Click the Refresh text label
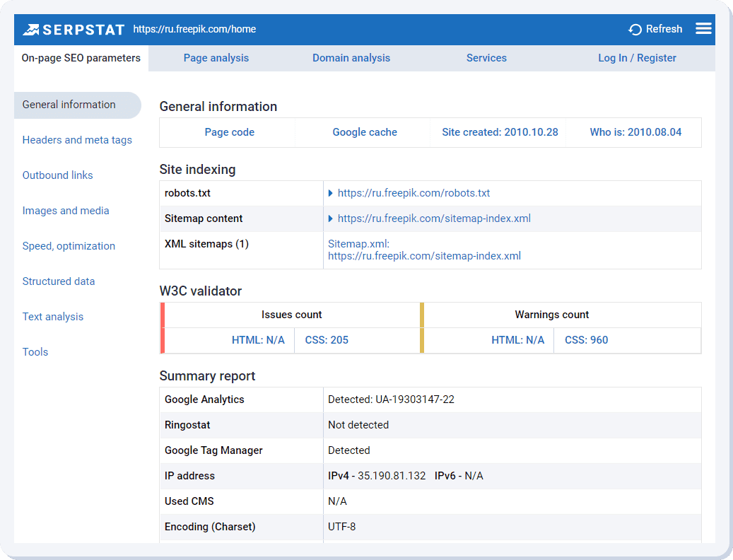The height and width of the screenshot is (560, 733). [664, 29]
